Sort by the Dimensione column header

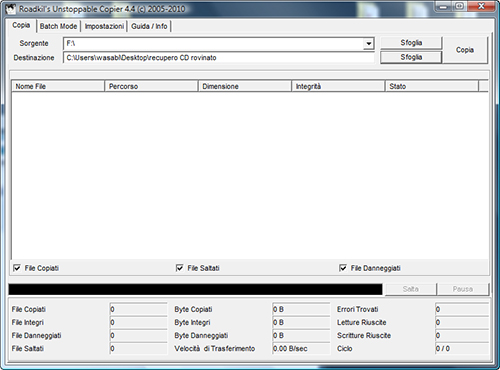pyautogui.click(x=245, y=86)
